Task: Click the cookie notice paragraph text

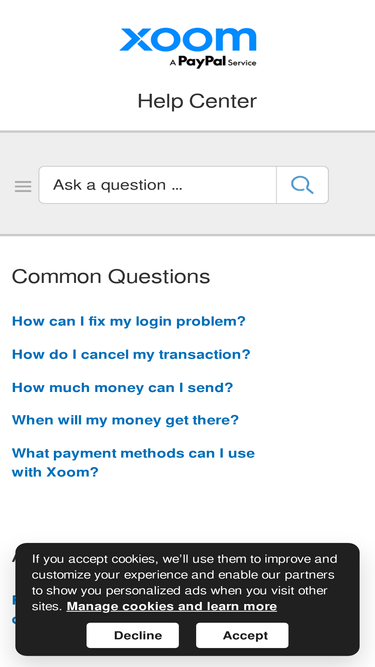Action: 185,582
